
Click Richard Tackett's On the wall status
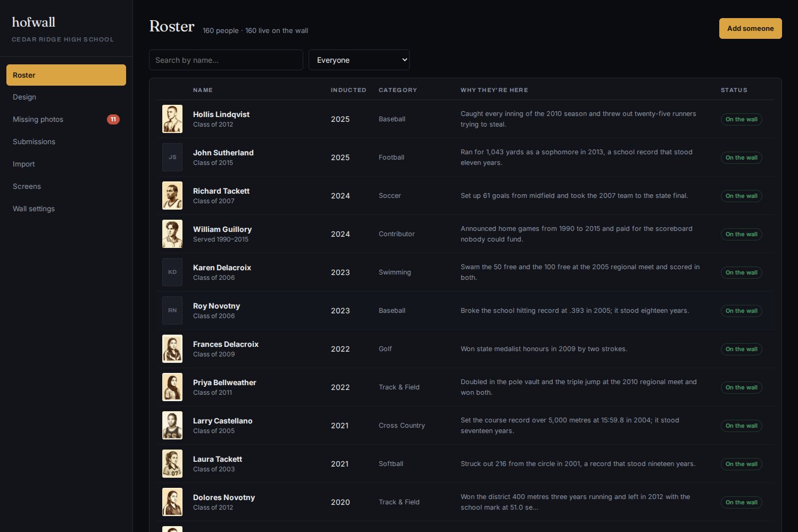(742, 196)
